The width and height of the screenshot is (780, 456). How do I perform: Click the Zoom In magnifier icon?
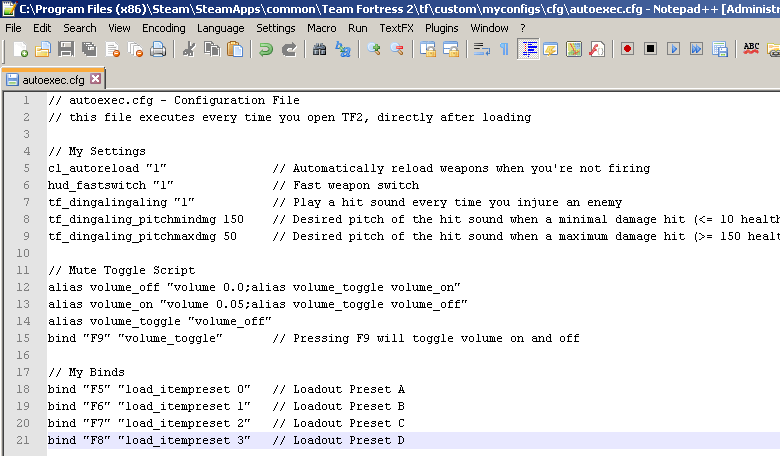tap(374, 49)
